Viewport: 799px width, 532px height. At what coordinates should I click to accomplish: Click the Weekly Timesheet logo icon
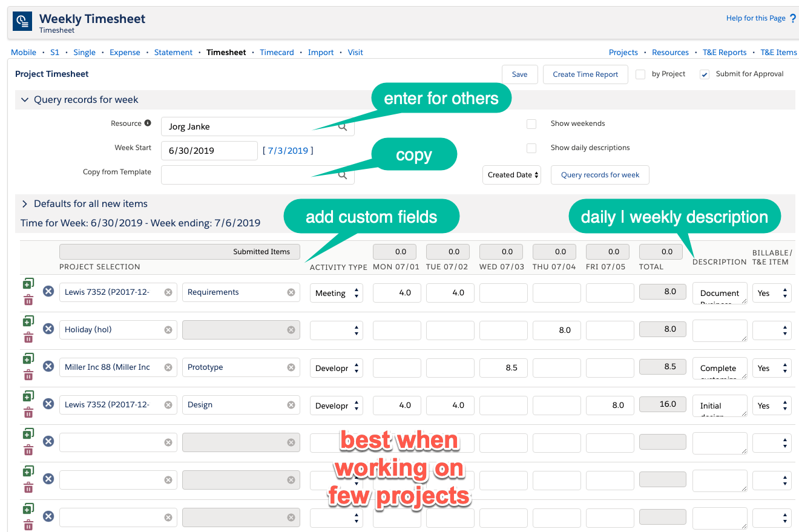click(x=22, y=20)
